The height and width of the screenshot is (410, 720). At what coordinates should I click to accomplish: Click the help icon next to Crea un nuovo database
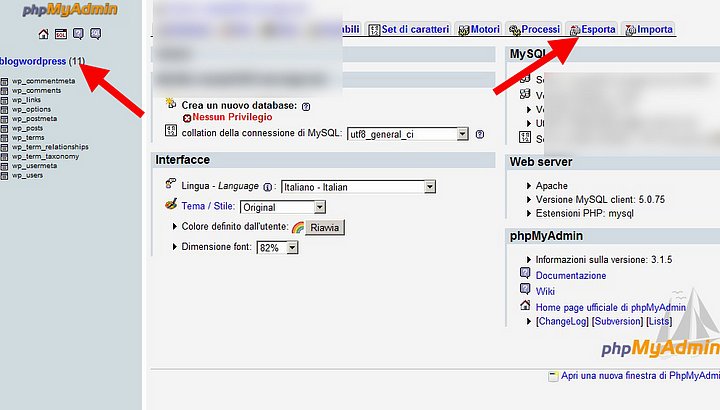click(x=306, y=107)
